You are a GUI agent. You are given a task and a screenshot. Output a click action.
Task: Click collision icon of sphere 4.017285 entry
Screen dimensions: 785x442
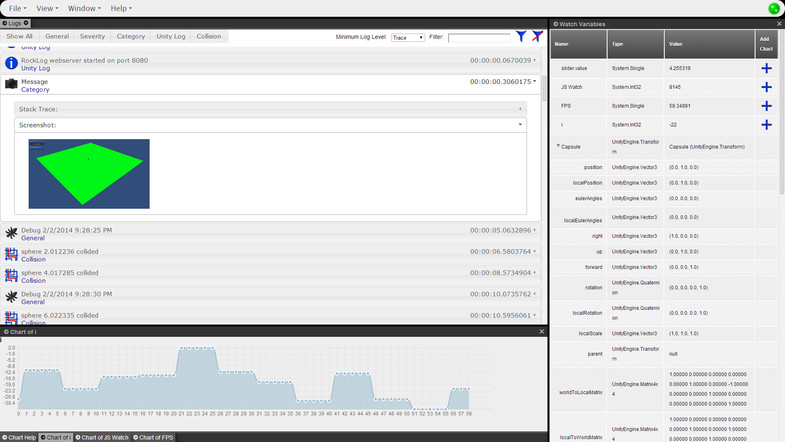(11, 275)
